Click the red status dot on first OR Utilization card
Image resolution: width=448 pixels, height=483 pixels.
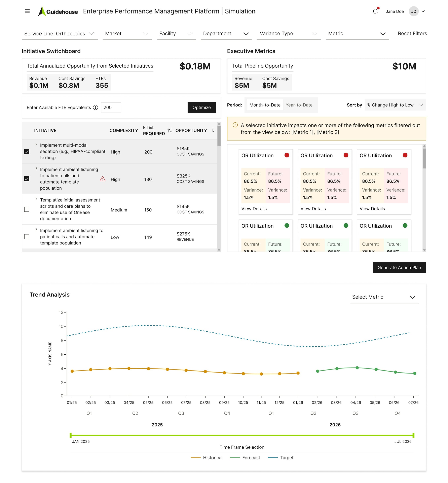(287, 155)
